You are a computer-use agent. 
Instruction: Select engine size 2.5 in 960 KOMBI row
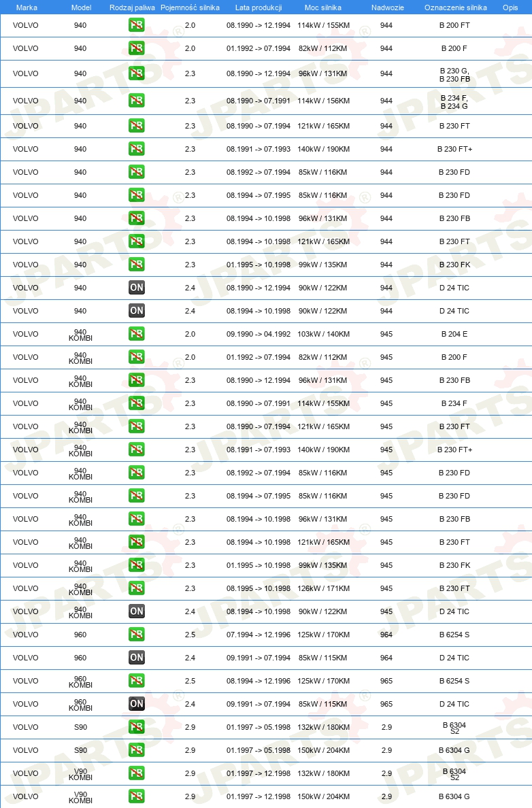tap(190, 681)
